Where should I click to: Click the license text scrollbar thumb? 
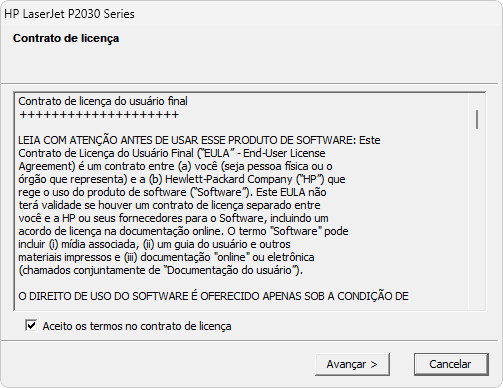pos(477,119)
